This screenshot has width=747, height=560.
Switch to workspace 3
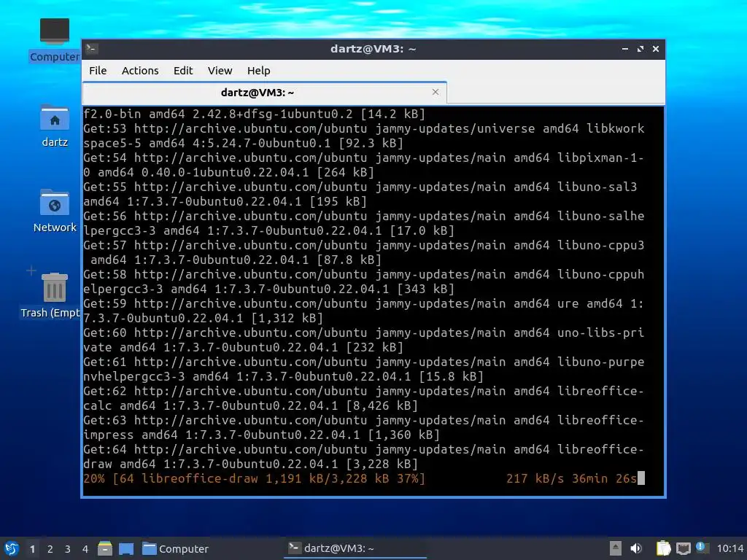point(68,549)
